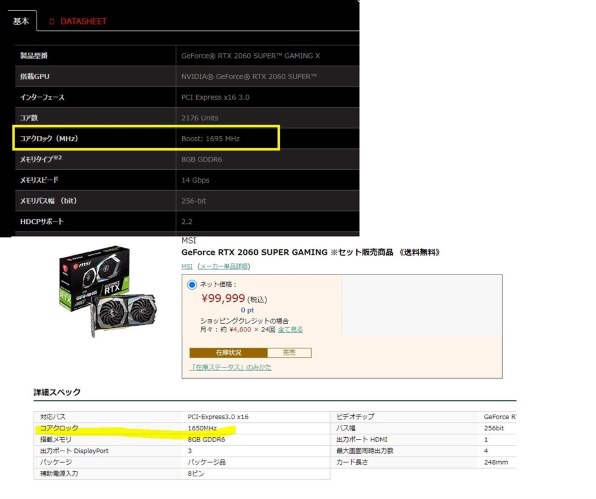This screenshot has height=499, width=596.
Task: Click the 補助電源入力 spec label
Action: [59, 474]
